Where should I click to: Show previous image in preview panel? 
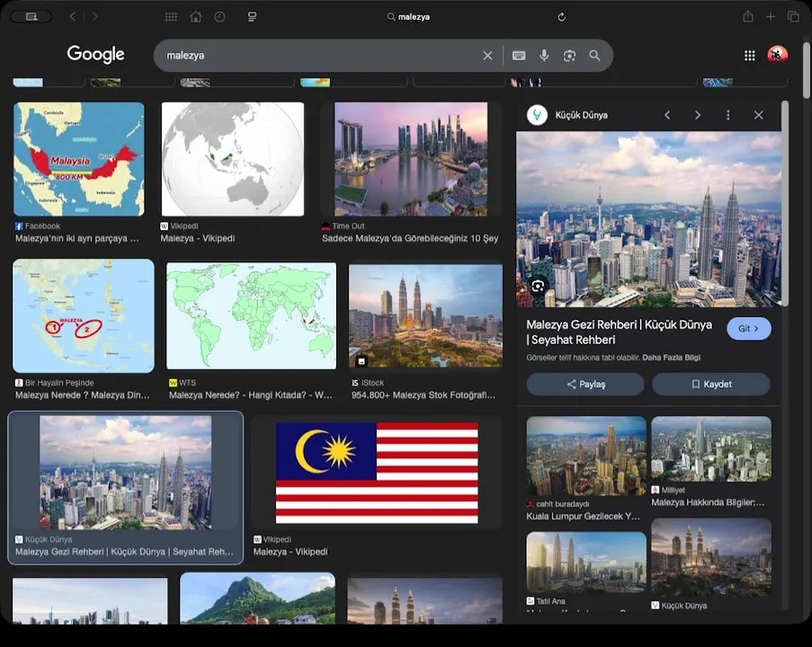pyautogui.click(x=667, y=115)
